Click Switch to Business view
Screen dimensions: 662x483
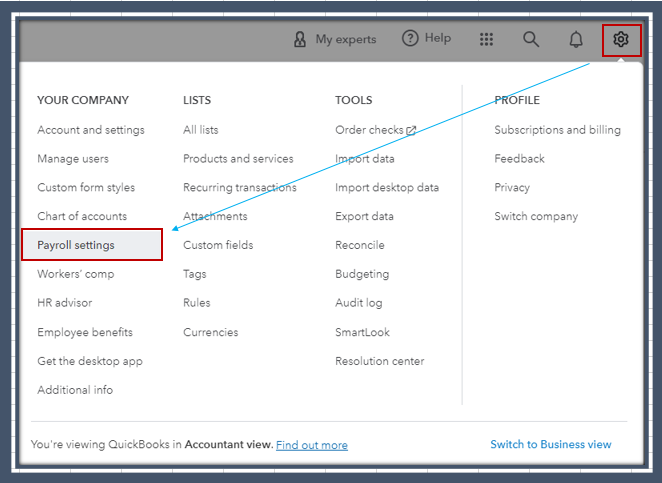(551, 445)
